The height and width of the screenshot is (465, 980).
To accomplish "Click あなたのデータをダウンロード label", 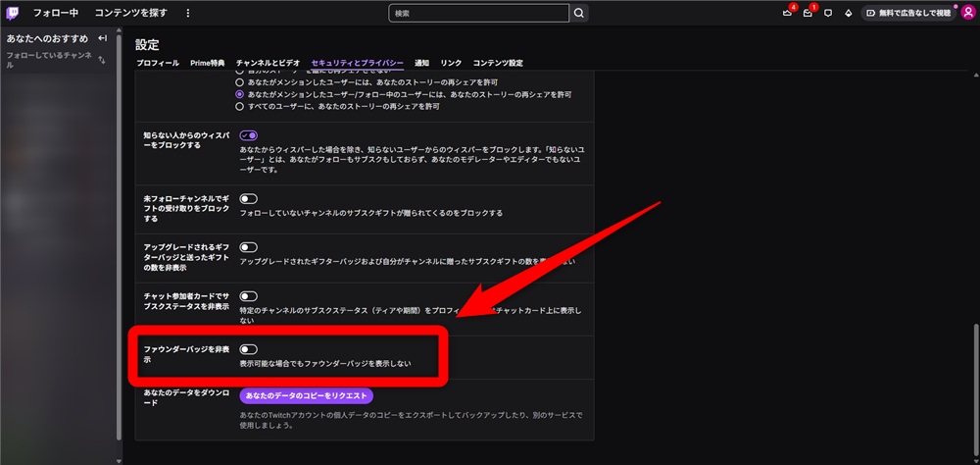I will coord(186,397).
